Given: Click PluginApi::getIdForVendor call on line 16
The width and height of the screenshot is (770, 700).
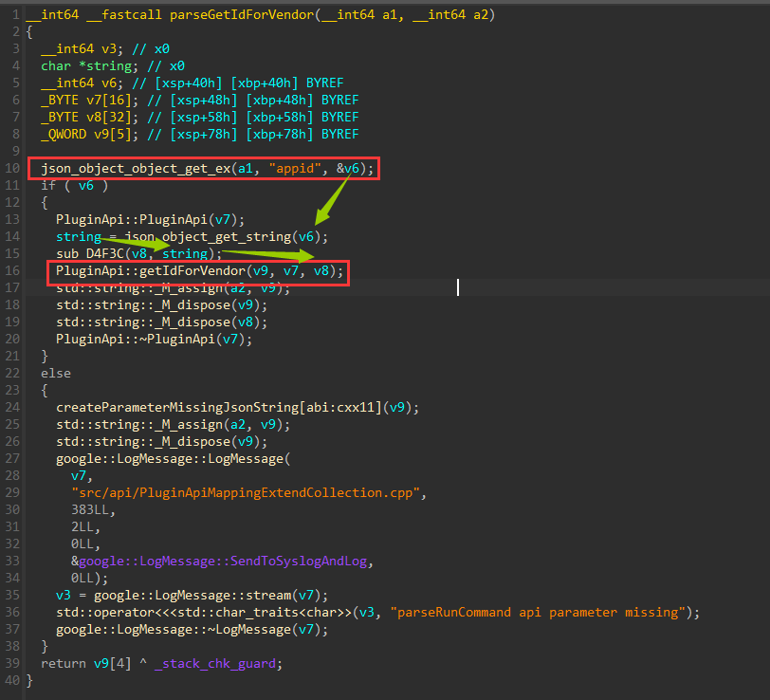Looking at the screenshot, I should (x=150, y=271).
